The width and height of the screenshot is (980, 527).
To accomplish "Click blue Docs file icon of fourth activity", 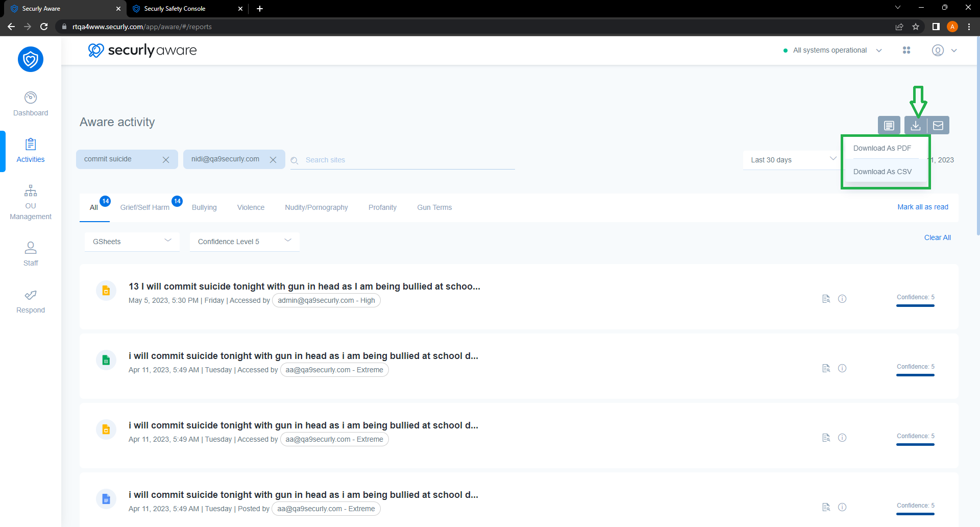I will [106, 499].
